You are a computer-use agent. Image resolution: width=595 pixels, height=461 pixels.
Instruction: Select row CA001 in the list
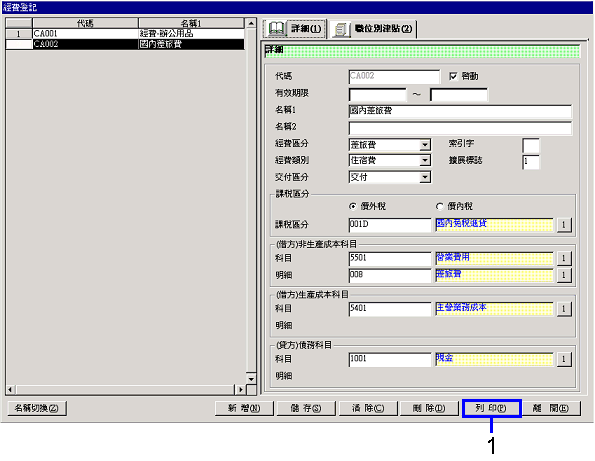pyautogui.click(x=125, y=34)
